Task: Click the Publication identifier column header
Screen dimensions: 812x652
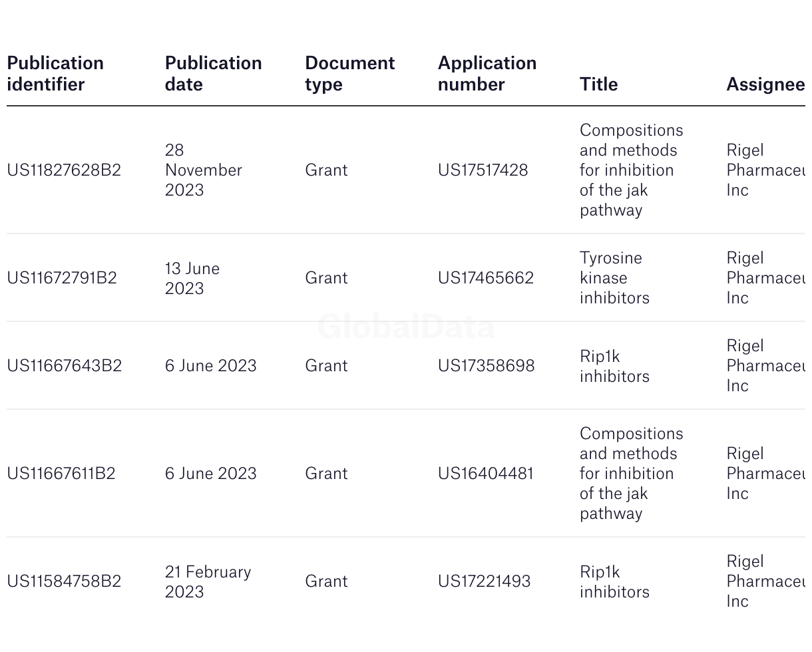Action: (55, 74)
